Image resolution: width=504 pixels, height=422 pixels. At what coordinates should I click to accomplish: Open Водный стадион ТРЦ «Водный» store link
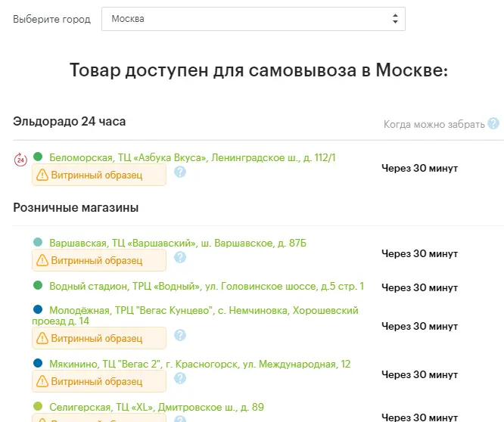click(x=207, y=286)
